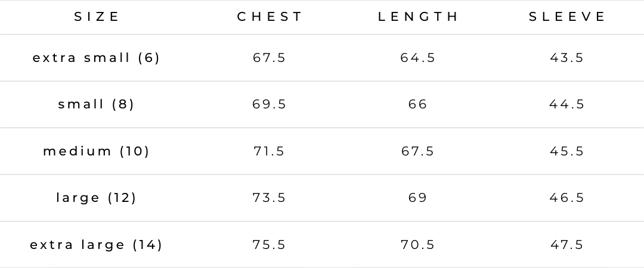Select the extra small (6) row label
The width and height of the screenshot is (644, 268).
(96, 58)
